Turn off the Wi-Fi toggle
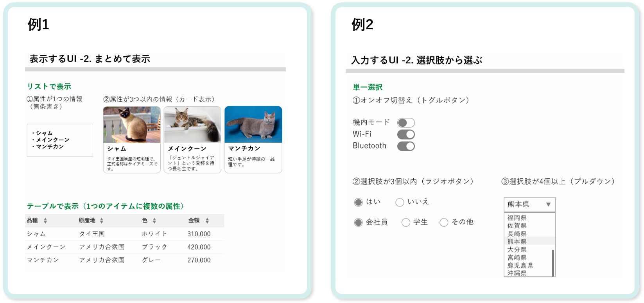The width and height of the screenshot is (644, 303). pyautogui.click(x=406, y=134)
